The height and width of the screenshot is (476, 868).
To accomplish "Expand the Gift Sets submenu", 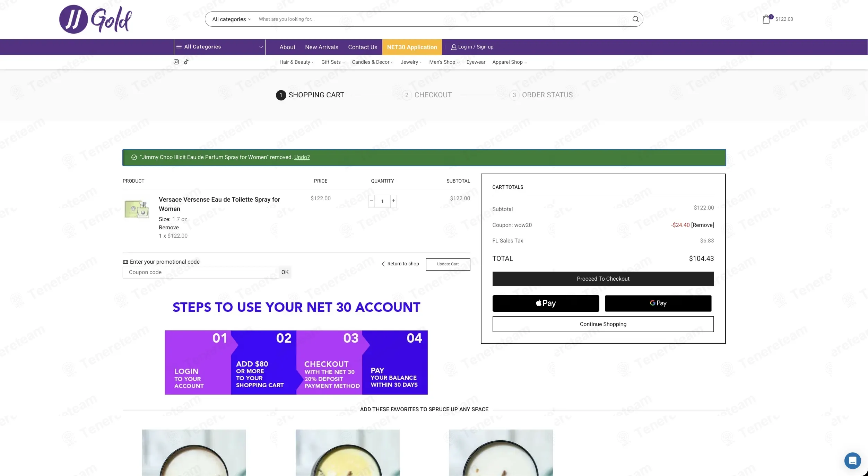I will click(333, 62).
